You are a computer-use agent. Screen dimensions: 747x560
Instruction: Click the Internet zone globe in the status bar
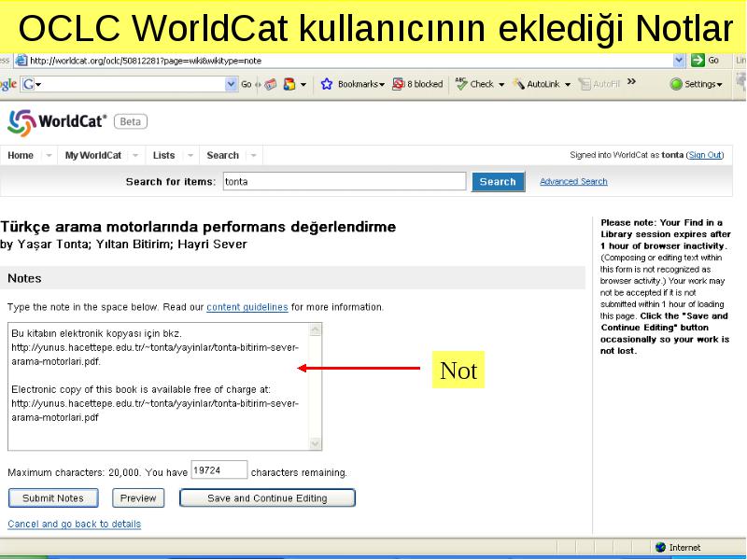(660, 547)
